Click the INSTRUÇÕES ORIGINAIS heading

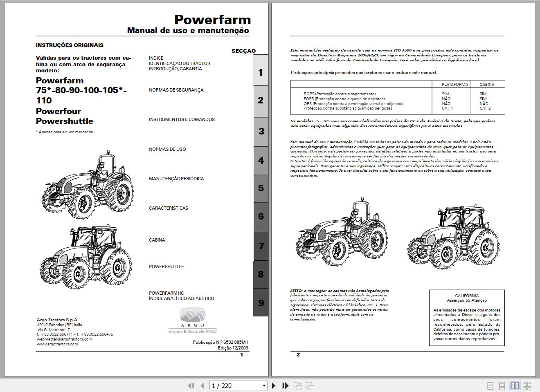[x=70, y=45]
